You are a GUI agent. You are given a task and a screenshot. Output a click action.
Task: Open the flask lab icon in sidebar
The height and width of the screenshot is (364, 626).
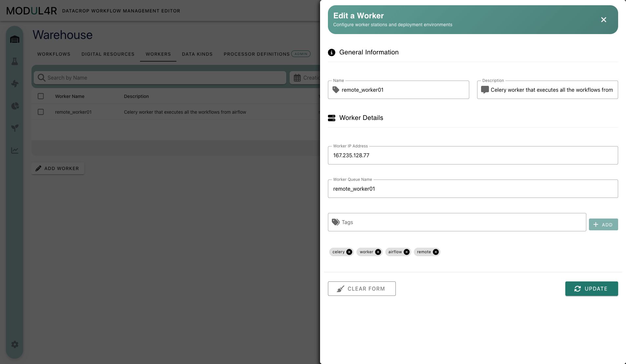click(15, 61)
